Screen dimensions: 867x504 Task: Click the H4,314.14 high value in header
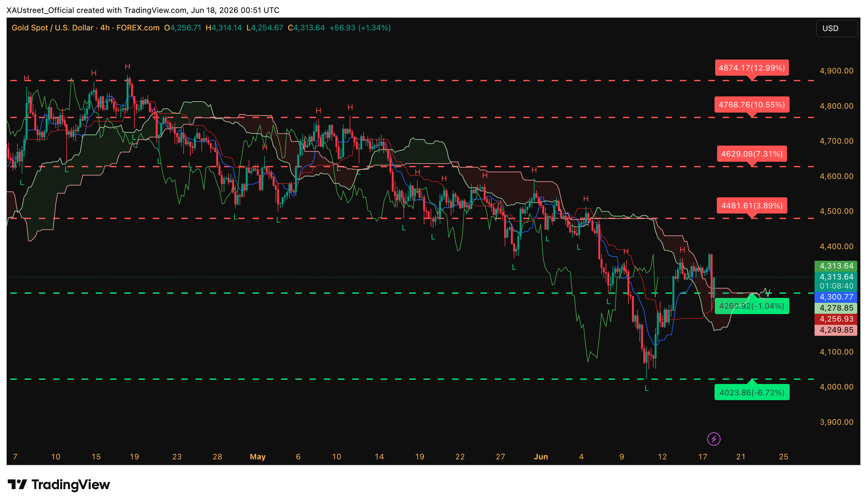point(224,28)
